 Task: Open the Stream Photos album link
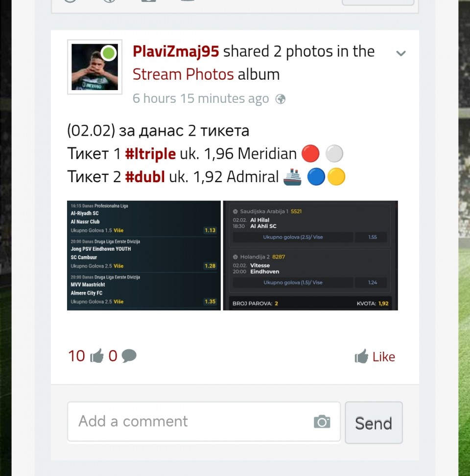(x=183, y=74)
